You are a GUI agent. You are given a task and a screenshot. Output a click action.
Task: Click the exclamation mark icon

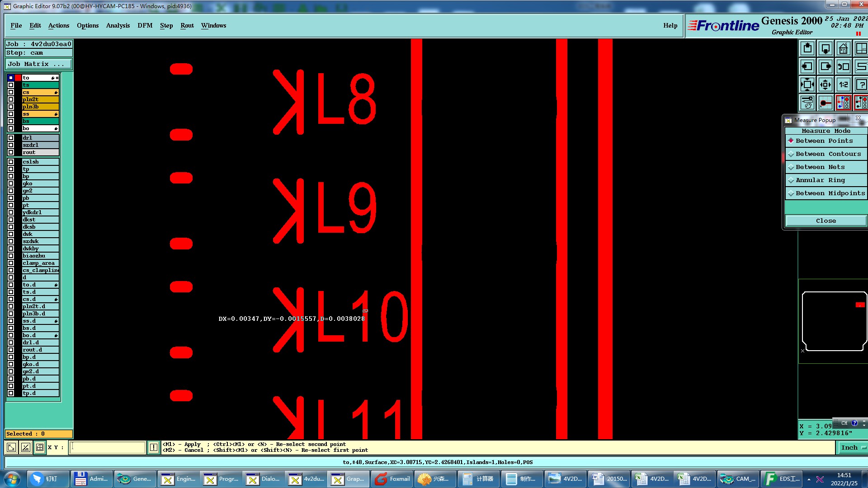154,447
